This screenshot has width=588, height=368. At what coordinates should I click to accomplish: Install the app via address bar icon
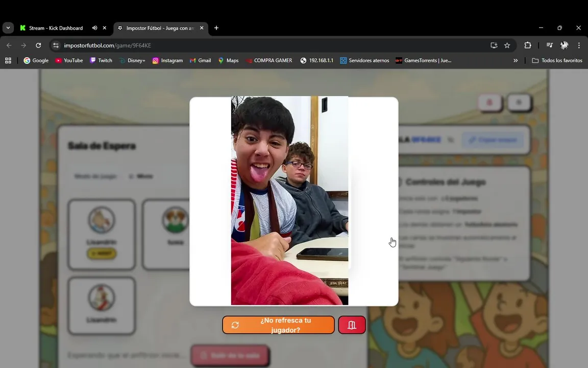tap(494, 45)
